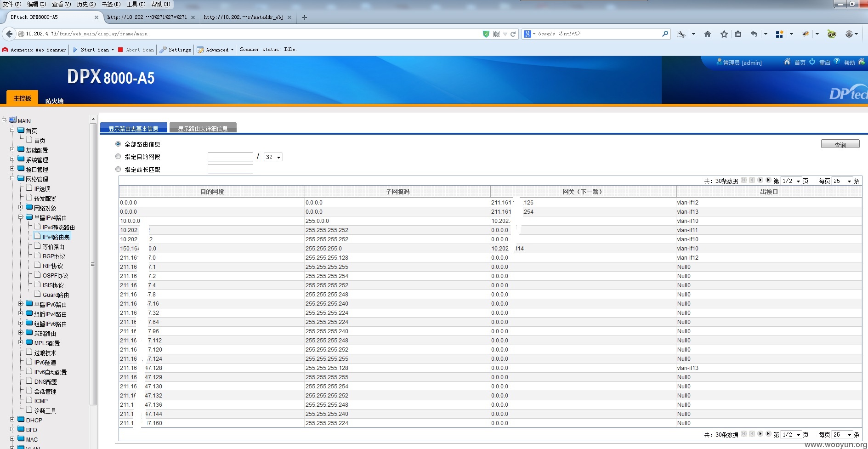Expand the 单播IPv6路由 tree node
The width and height of the screenshot is (868, 449).
[21, 304]
